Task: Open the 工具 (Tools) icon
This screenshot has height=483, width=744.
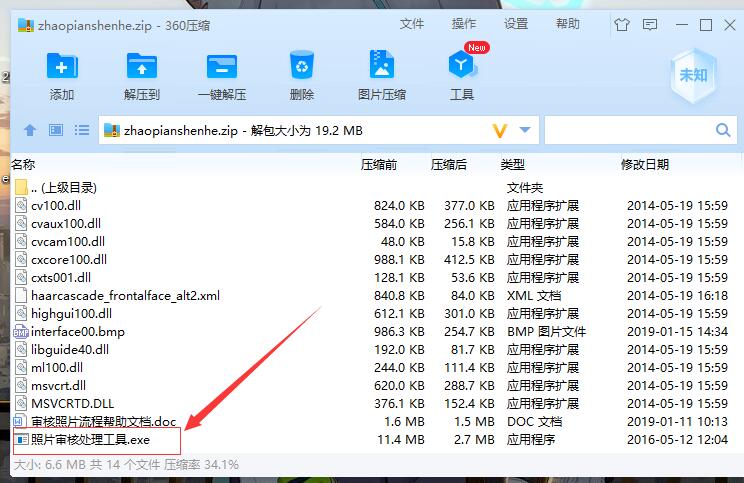Action: pos(461,67)
